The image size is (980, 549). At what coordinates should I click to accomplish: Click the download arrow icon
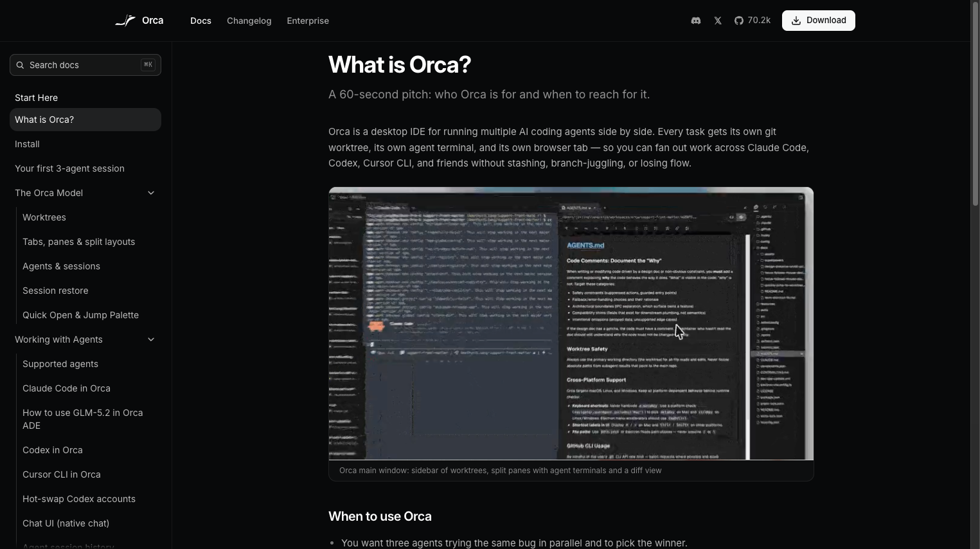[x=796, y=21]
